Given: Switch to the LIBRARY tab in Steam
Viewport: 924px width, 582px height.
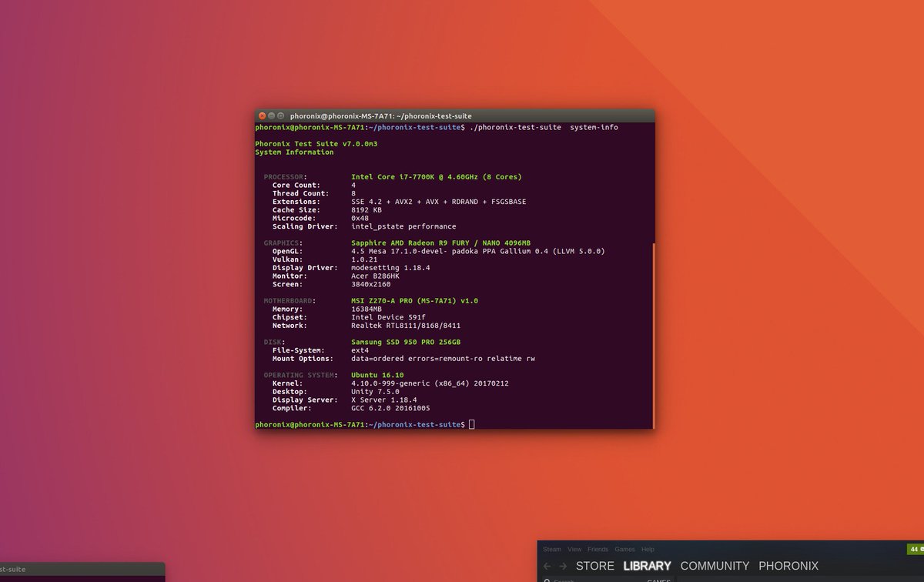Looking at the screenshot, I should click(x=647, y=566).
